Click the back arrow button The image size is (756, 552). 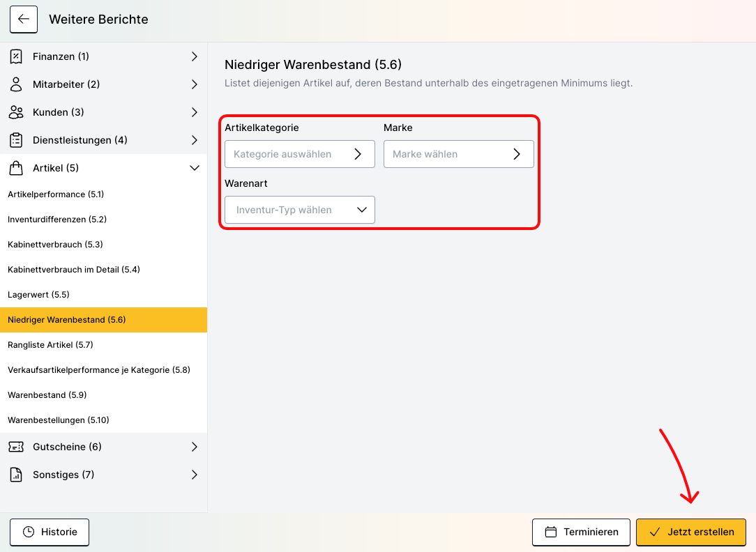(x=24, y=20)
